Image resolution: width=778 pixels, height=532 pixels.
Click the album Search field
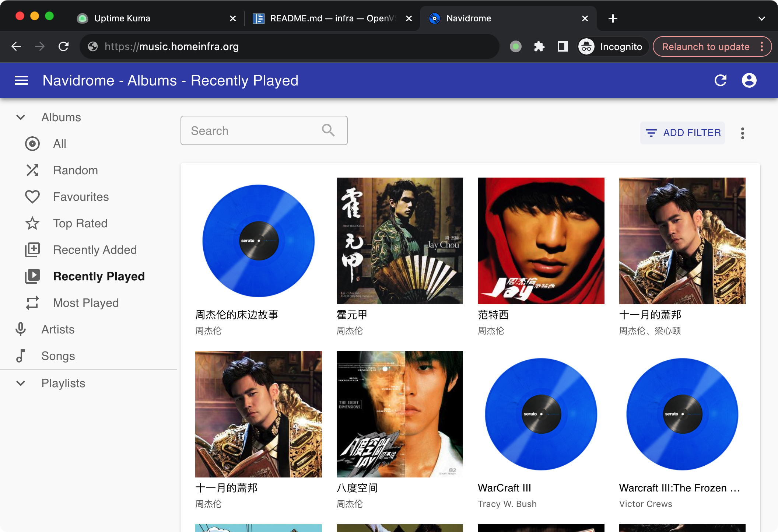pyautogui.click(x=254, y=131)
